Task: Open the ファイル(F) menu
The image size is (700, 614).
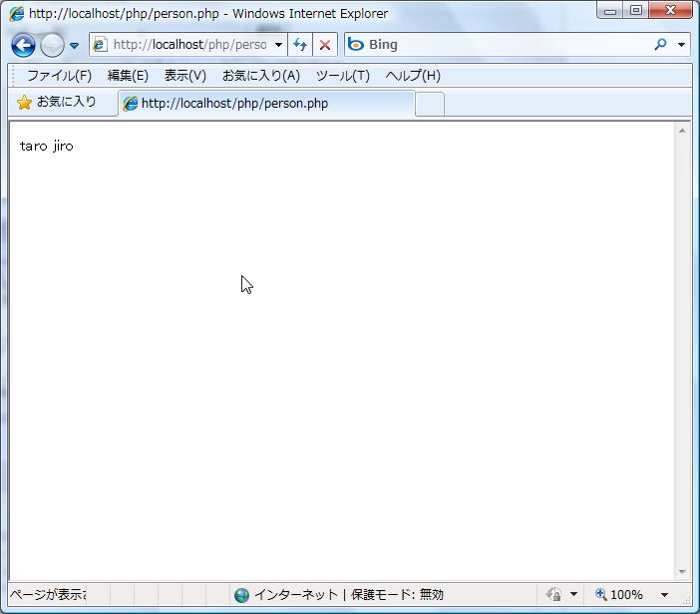Action: click(x=60, y=76)
